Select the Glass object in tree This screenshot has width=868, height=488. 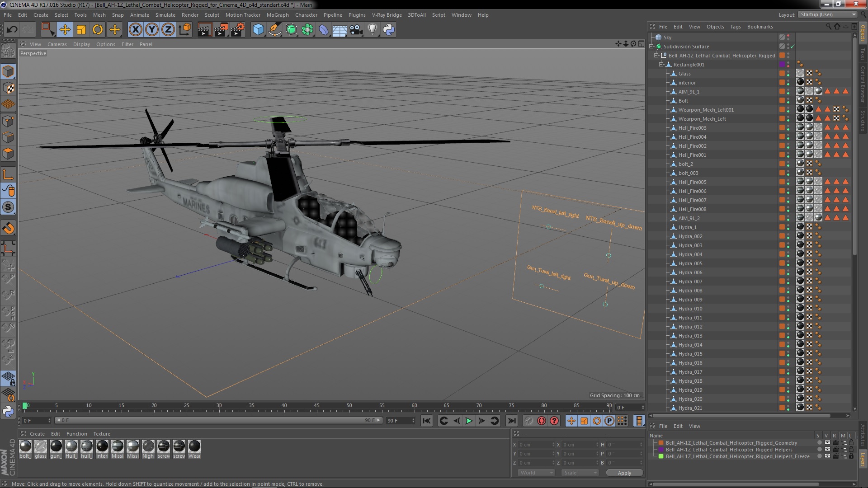coord(684,74)
